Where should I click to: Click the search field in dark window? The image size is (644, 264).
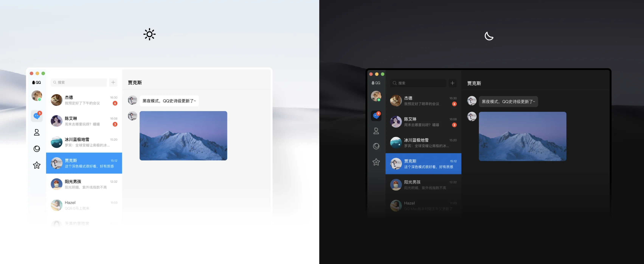(418, 83)
